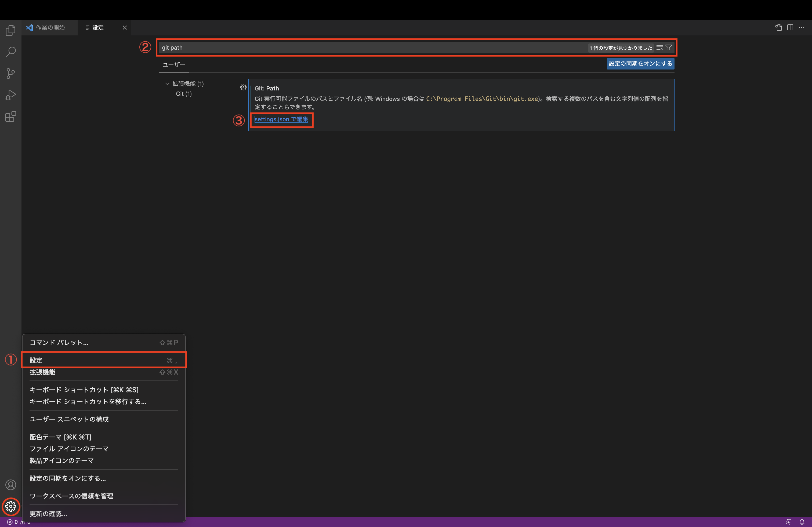
Task: Click the 設定の同期をオンにする button
Action: (640, 64)
